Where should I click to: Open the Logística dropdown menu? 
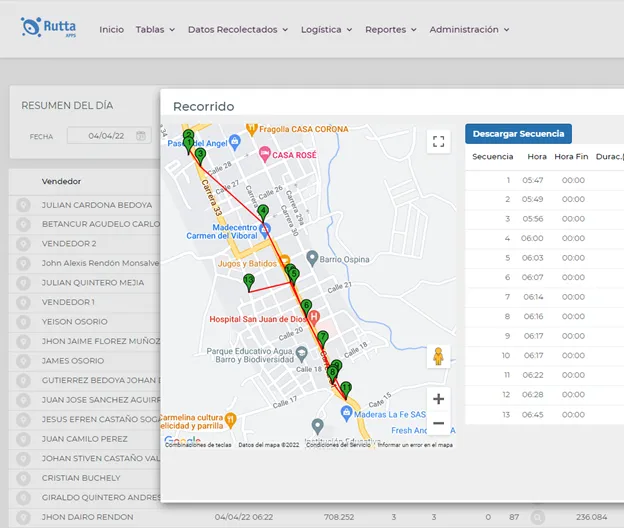point(326,29)
